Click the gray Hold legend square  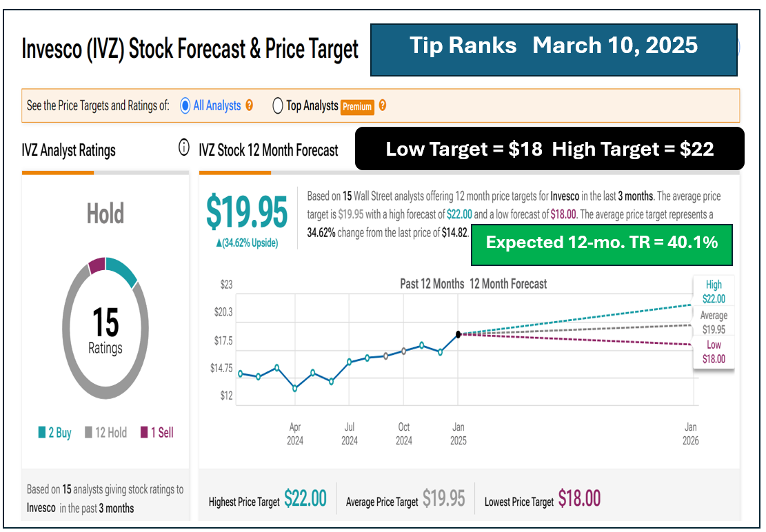[88, 433]
